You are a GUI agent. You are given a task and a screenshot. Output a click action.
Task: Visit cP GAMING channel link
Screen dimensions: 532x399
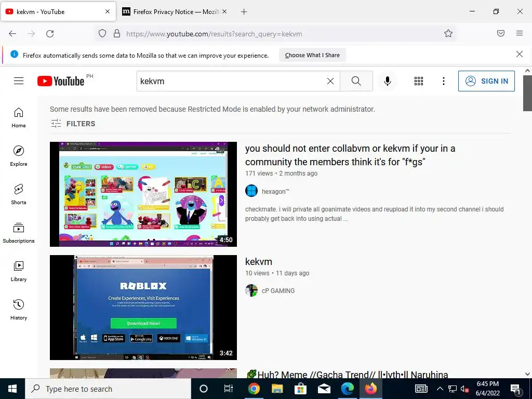(278, 291)
